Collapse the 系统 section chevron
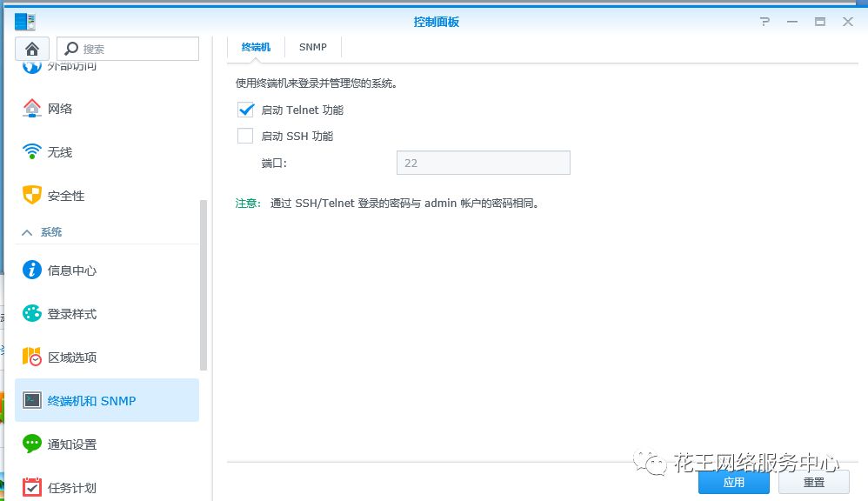 [27, 232]
